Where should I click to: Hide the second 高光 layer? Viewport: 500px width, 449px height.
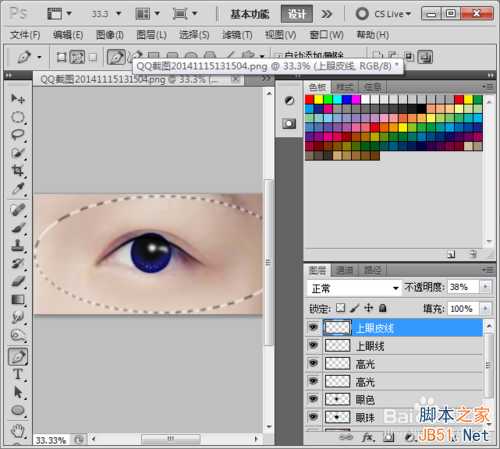(313, 381)
